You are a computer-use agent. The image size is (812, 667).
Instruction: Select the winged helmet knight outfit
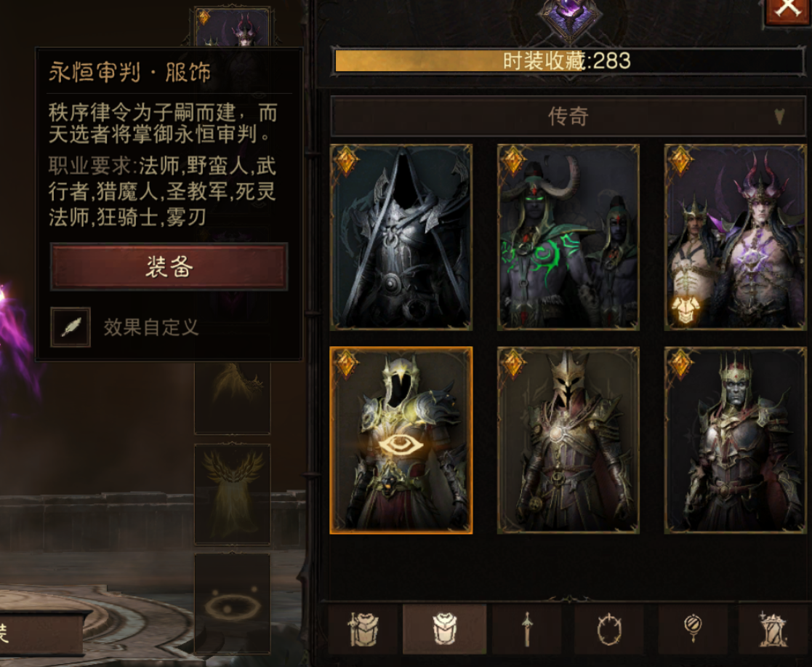pyautogui.click(x=568, y=440)
